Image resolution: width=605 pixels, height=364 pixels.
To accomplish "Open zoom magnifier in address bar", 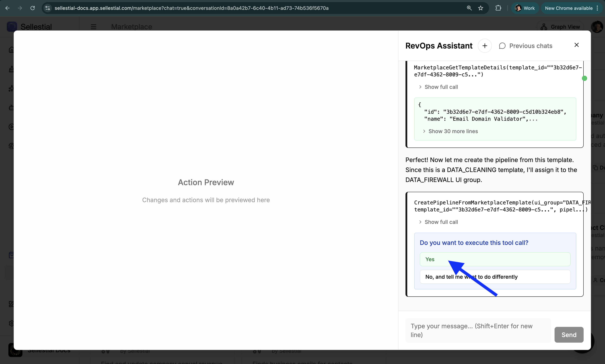I will click(x=469, y=8).
